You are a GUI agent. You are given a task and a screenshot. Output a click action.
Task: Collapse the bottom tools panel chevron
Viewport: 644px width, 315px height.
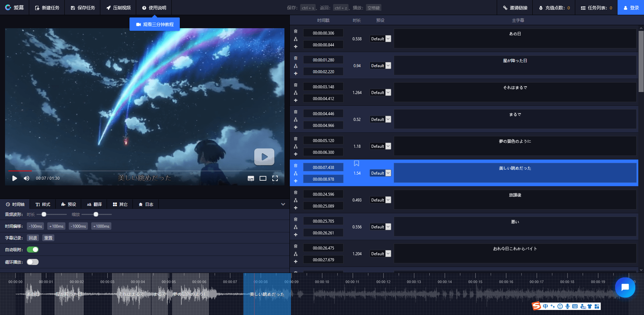coord(283,204)
